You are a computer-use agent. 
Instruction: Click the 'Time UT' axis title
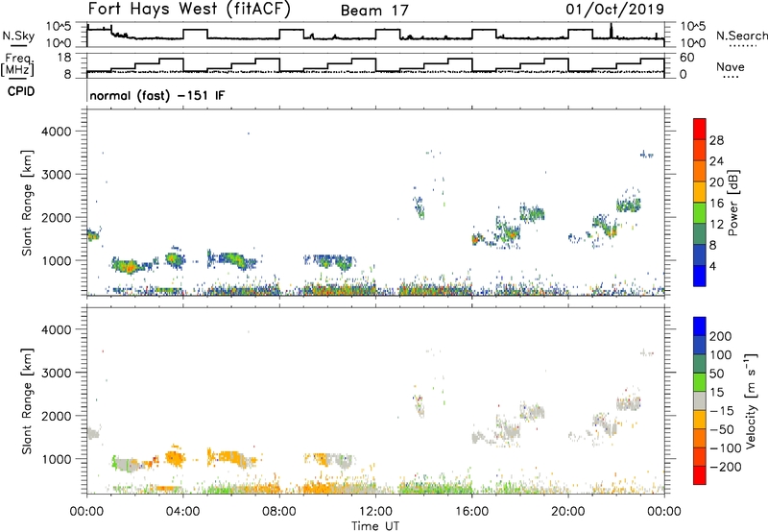pos(375,526)
